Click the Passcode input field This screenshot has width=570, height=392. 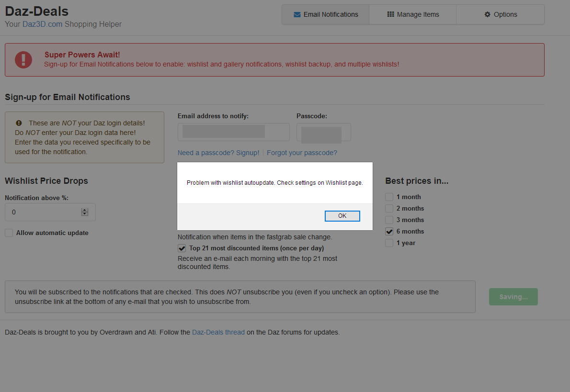pyautogui.click(x=323, y=132)
